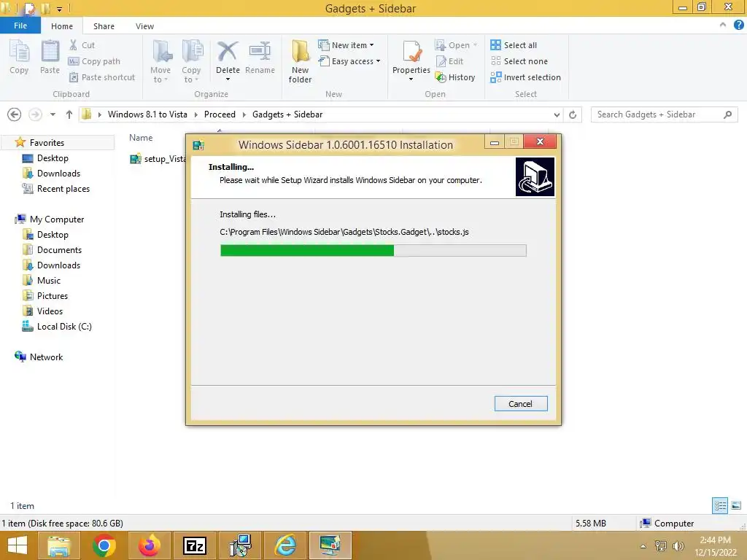Screen dimensions: 747x560
Task: Launch Firefox from taskbar
Action: point(149,545)
